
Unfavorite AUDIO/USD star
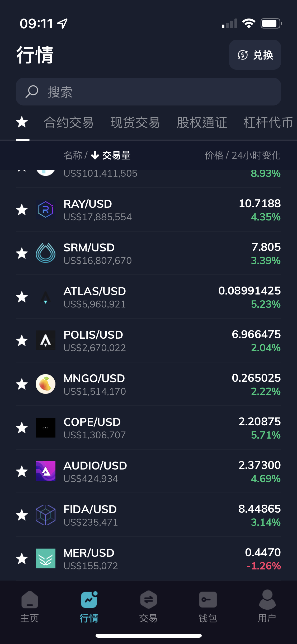click(x=22, y=471)
